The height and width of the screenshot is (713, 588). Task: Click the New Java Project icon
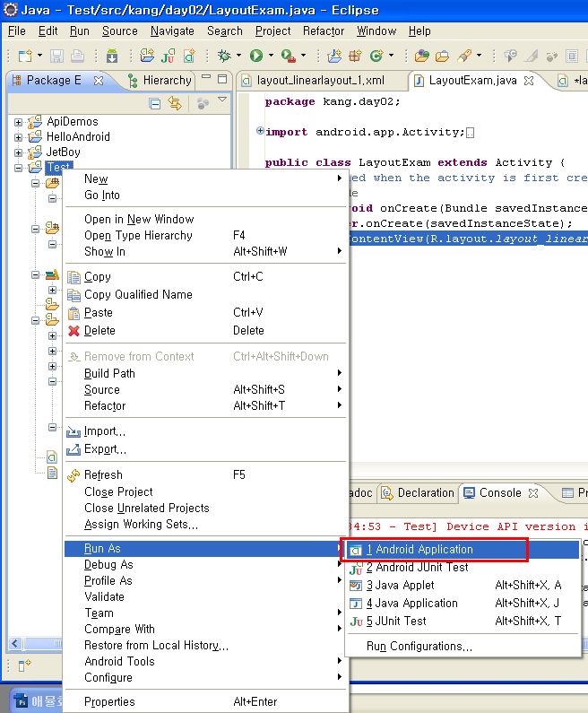tap(334, 56)
